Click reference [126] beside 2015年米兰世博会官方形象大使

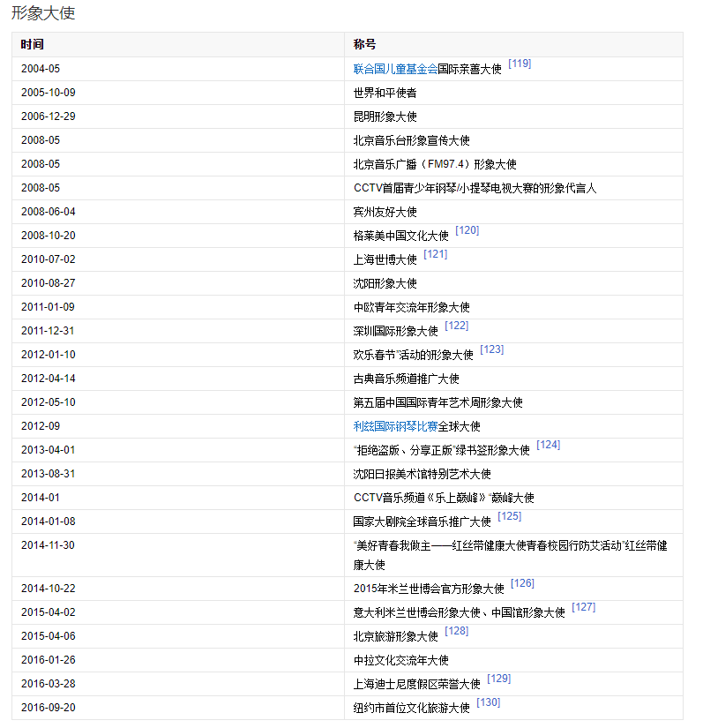point(522,583)
